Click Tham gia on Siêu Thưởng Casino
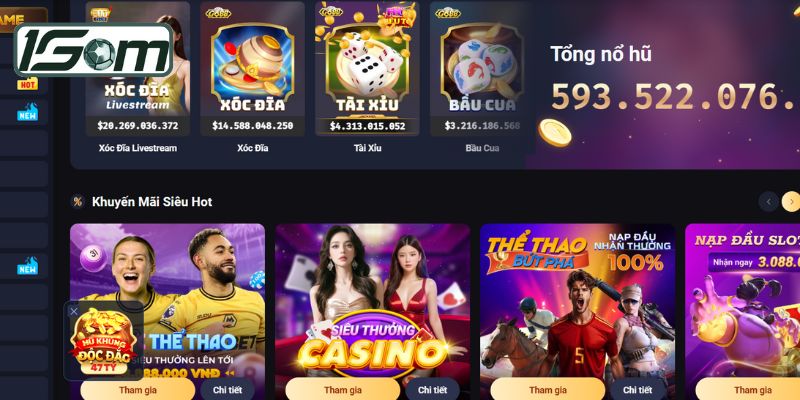This screenshot has width=800, height=400. click(x=343, y=390)
